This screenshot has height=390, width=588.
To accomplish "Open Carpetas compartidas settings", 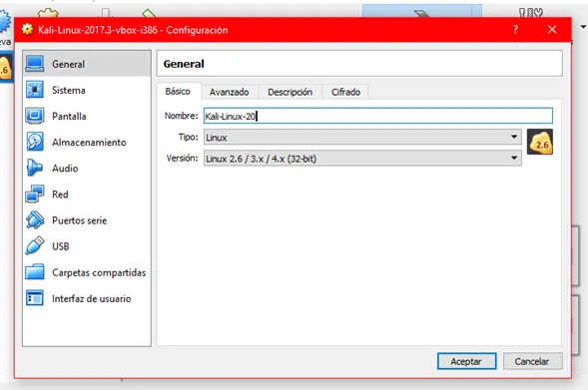I will point(87,272).
